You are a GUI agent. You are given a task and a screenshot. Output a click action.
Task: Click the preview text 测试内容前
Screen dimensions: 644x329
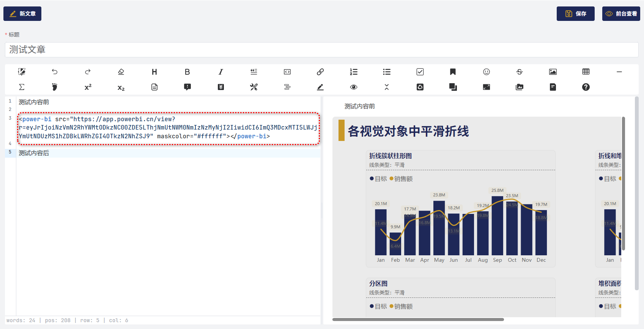tap(359, 106)
